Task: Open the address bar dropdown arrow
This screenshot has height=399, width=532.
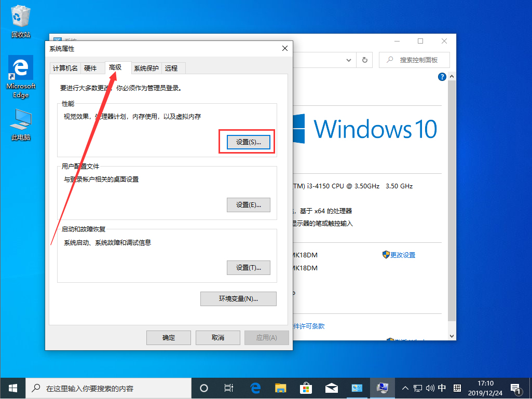Action: click(348, 60)
